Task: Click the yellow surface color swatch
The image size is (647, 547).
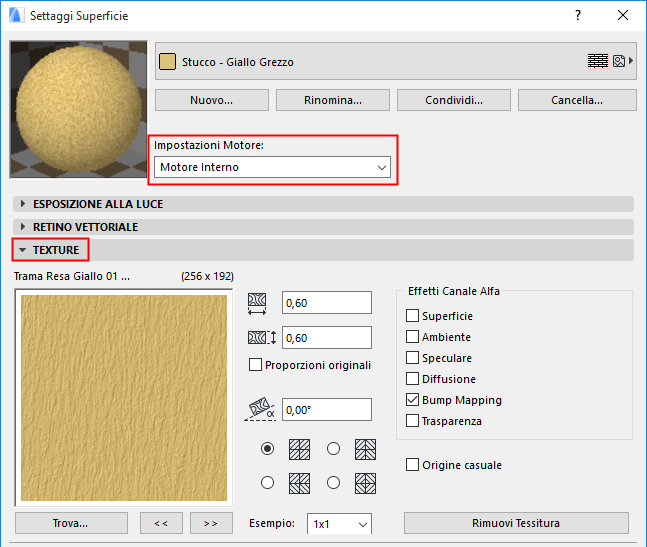Action: [x=167, y=61]
